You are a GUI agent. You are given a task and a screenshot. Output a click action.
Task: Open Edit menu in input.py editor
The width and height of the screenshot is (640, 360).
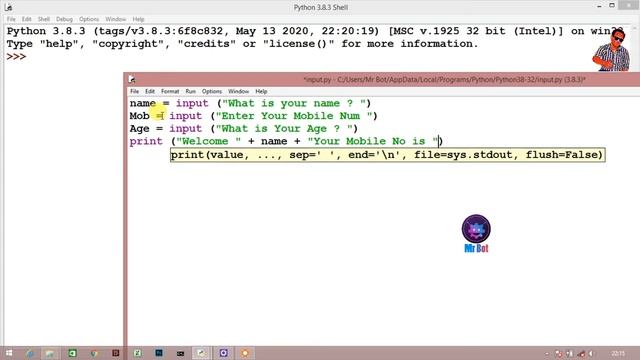[150, 91]
